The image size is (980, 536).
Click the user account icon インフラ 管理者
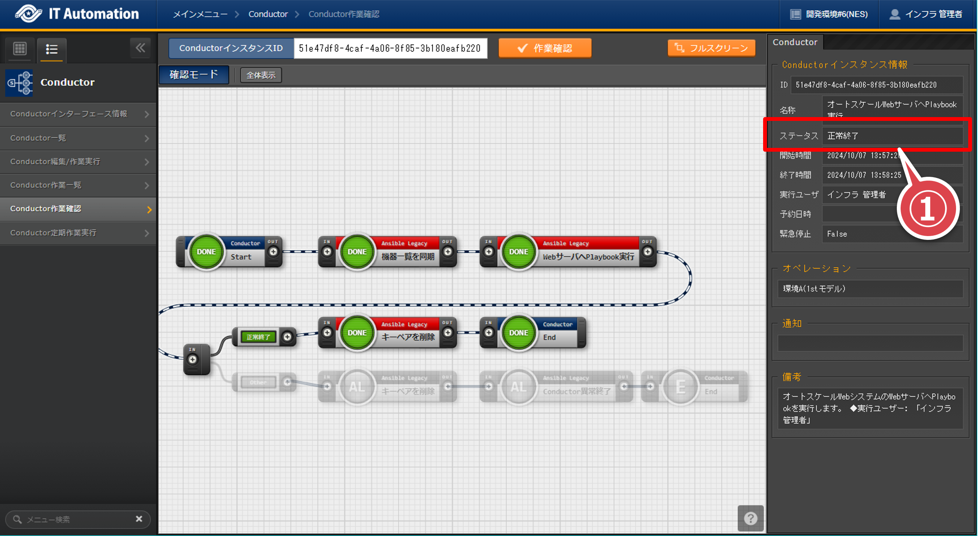(x=895, y=14)
